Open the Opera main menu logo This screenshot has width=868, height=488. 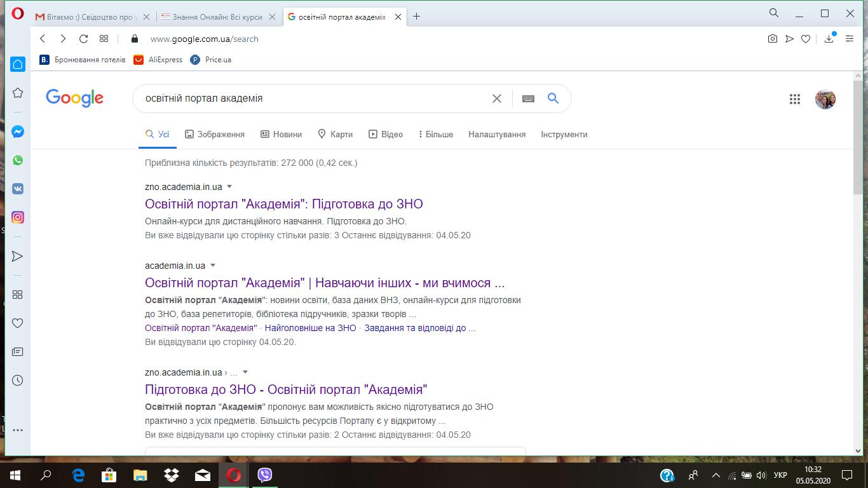click(x=18, y=13)
